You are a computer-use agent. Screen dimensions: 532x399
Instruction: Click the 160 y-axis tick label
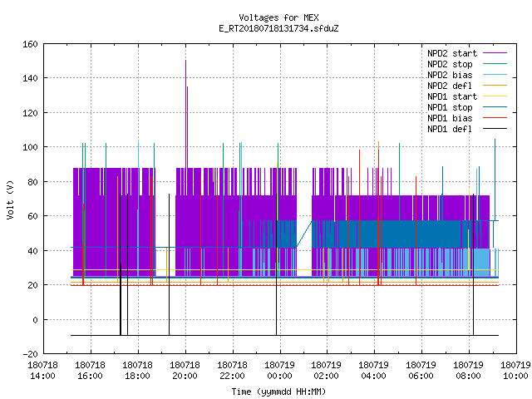tap(30, 44)
